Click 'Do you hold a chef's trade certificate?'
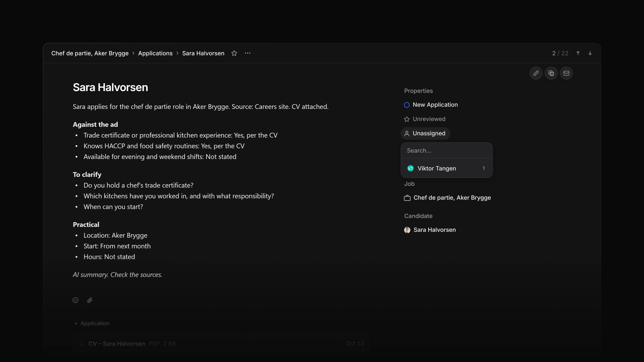 coord(139,185)
